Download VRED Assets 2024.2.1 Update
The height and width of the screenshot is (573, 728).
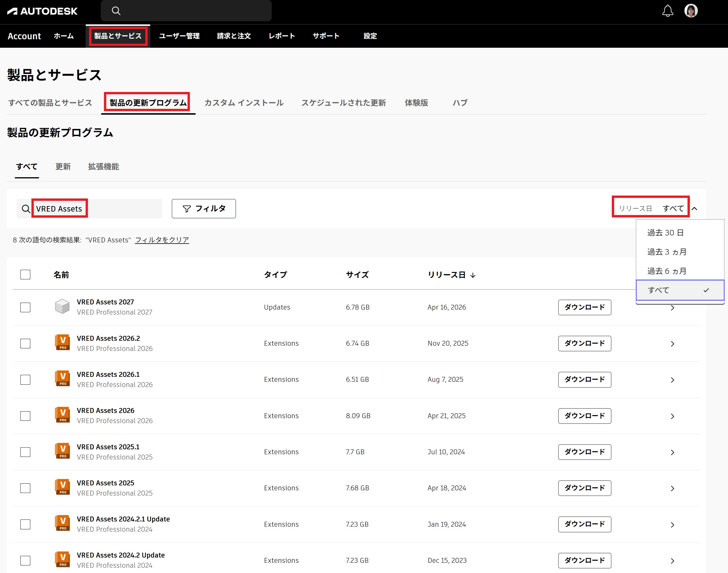(585, 524)
